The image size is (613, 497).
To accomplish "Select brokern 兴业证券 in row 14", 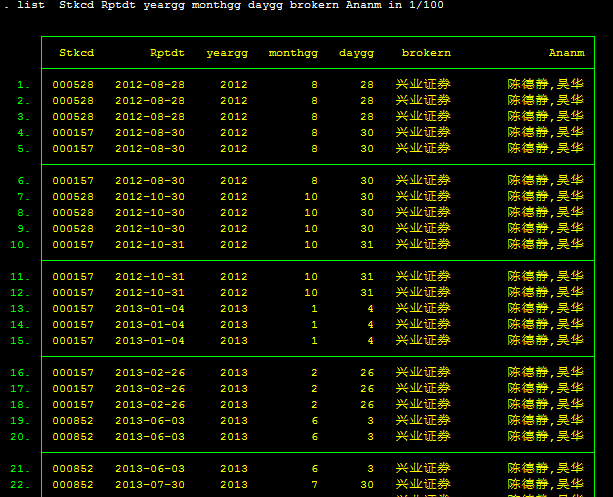I will pos(423,325).
